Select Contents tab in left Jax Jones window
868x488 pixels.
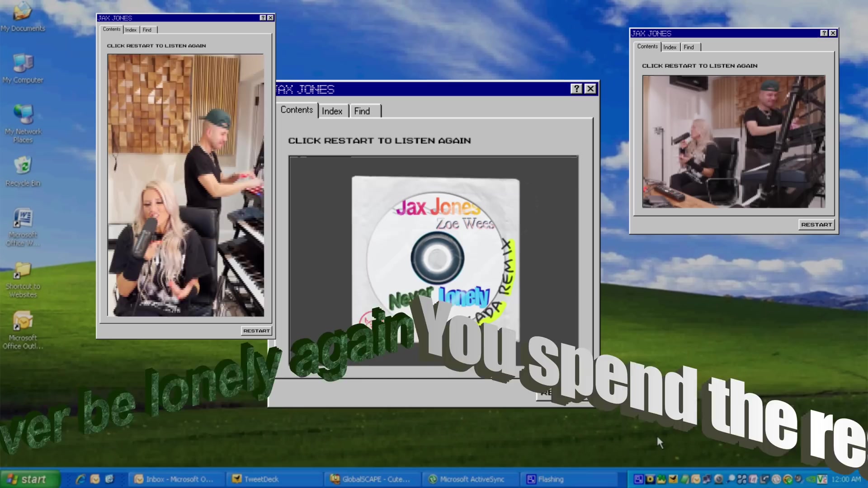click(x=112, y=29)
